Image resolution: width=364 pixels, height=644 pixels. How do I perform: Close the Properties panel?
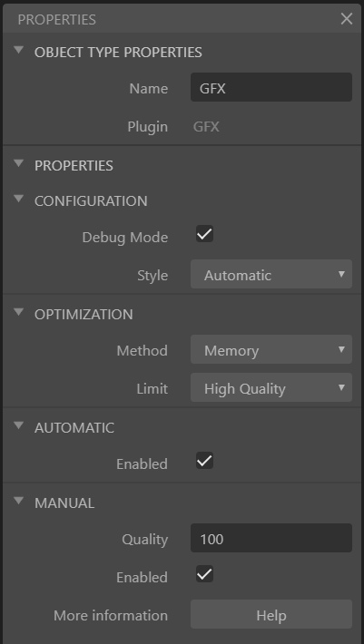(347, 19)
